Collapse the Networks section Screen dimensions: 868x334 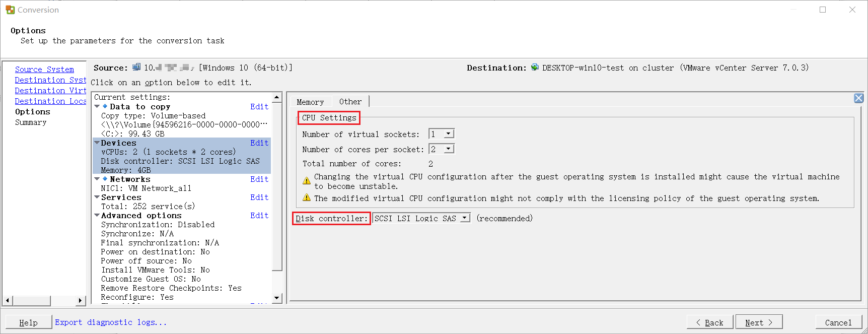click(97, 179)
